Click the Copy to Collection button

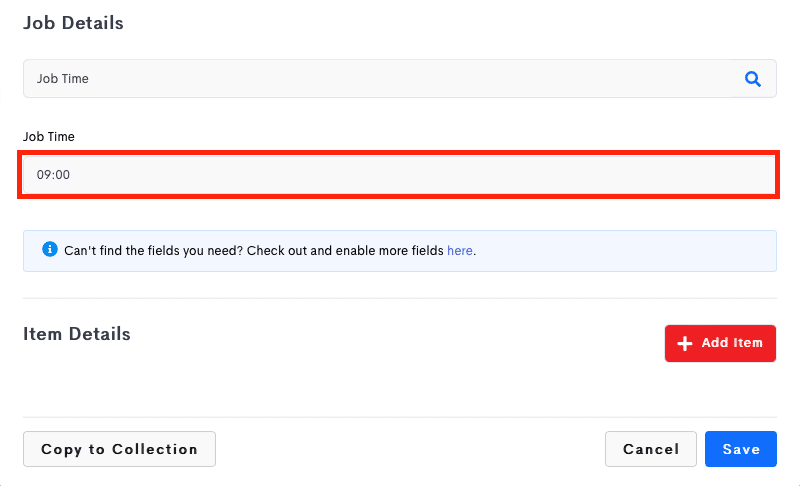[119, 449]
